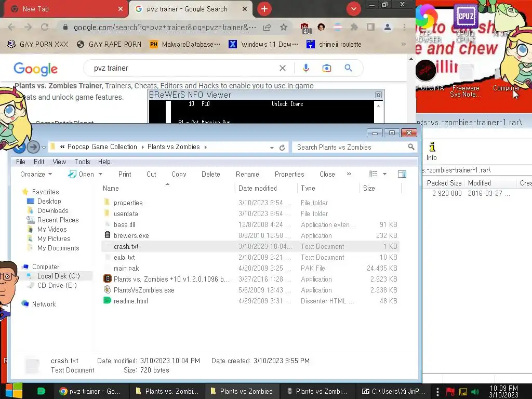Click the Delete toolbar button
The height and width of the screenshot is (399, 532).
[x=211, y=174]
